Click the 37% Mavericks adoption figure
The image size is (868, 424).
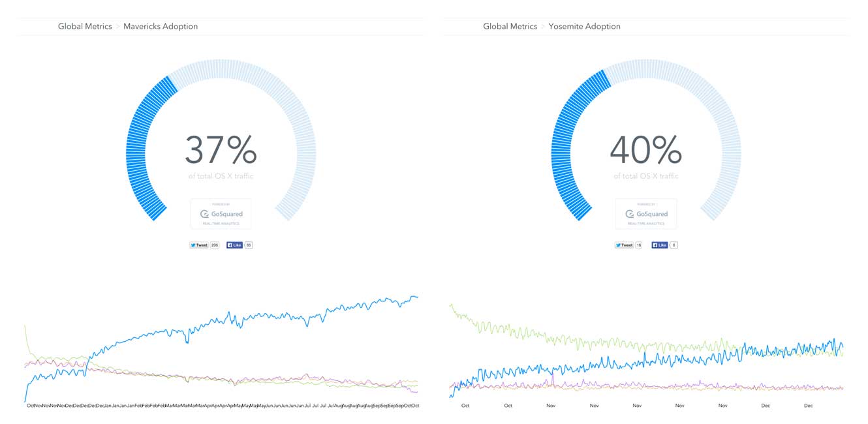pyautogui.click(x=221, y=150)
